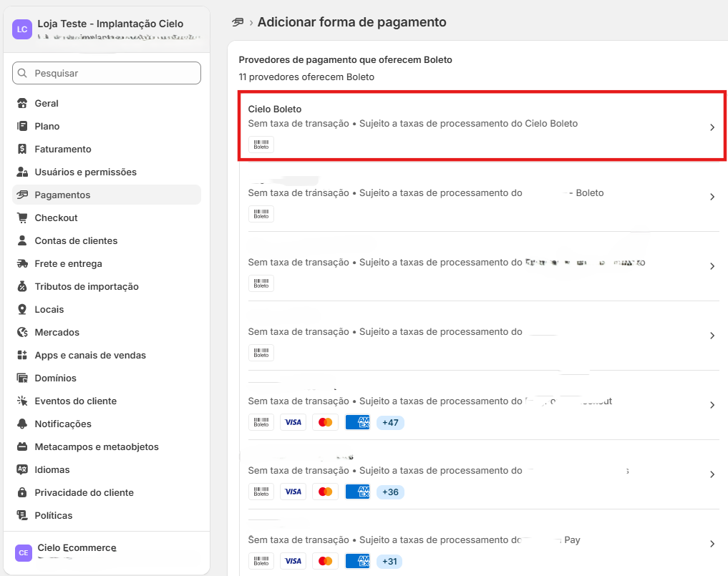Image resolution: width=728 pixels, height=576 pixels.
Task: Open chevron of fourth Boleto-only provider row
Action: (x=712, y=336)
